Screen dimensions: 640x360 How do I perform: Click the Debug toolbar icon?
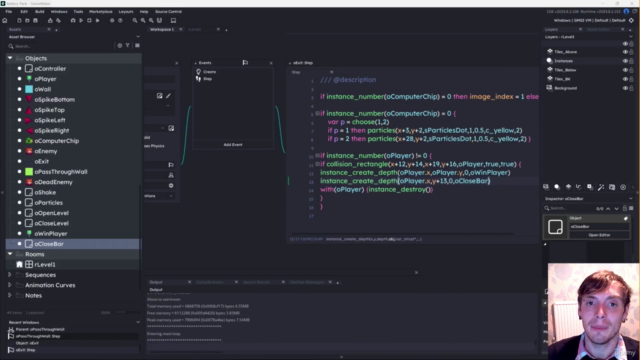pos(73,20)
